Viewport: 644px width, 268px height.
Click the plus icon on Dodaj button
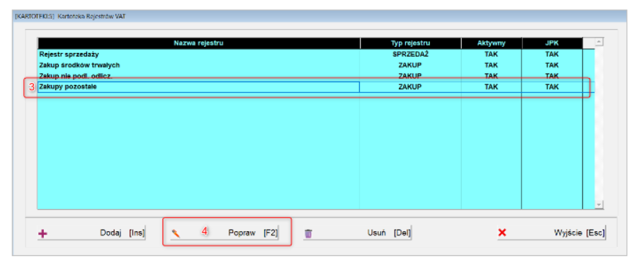pos(43,233)
